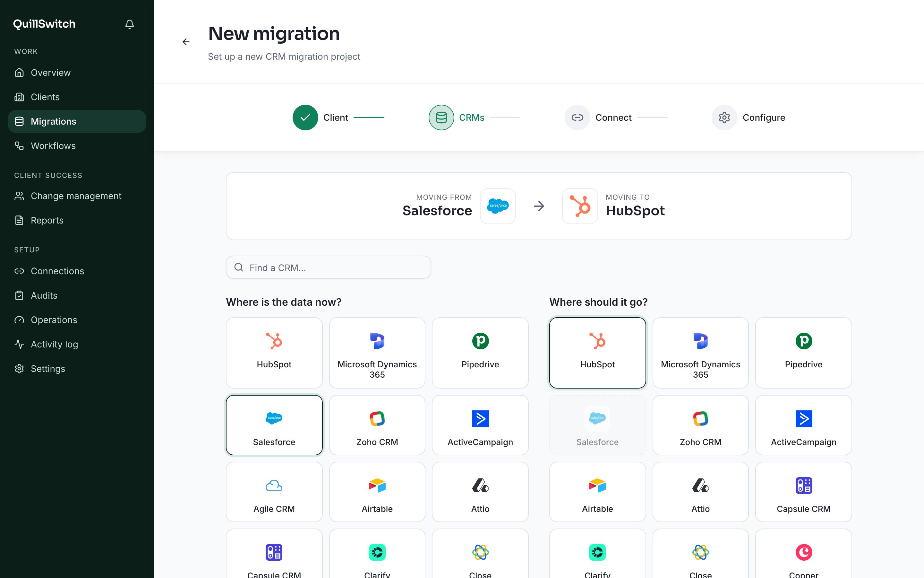The image size is (924, 578).
Task: Select HubSpot card under Where should it go
Action: (597, 353)
